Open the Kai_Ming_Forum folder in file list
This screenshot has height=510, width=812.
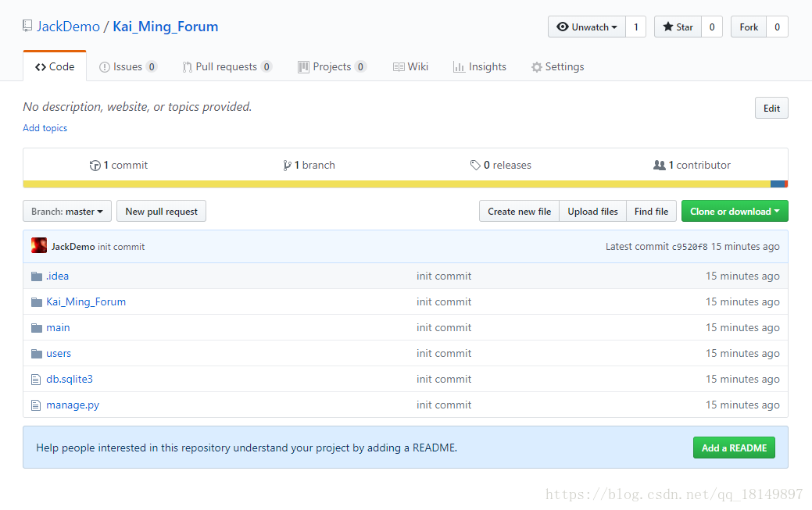pos(86,301)
